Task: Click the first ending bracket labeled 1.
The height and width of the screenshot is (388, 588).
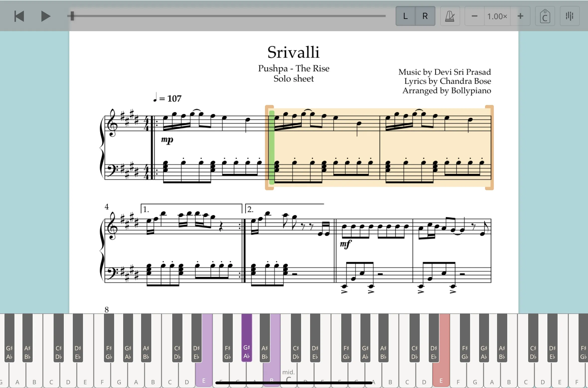Action: pyautogui.click(x=191, y=209)
